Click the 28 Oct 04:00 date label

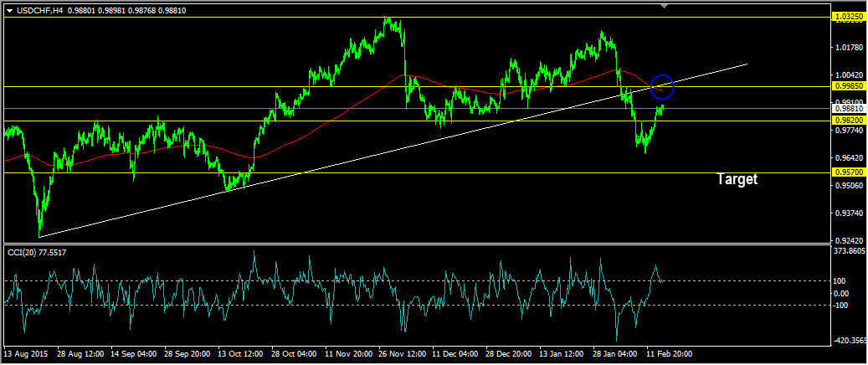click(295, 353)
